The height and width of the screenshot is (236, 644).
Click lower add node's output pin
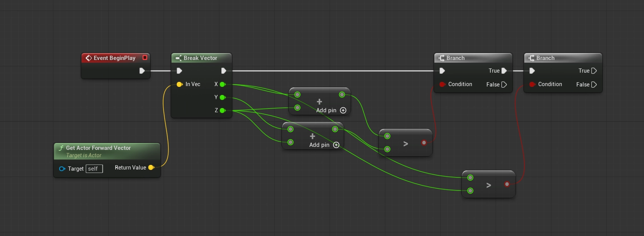click(335, 129)
